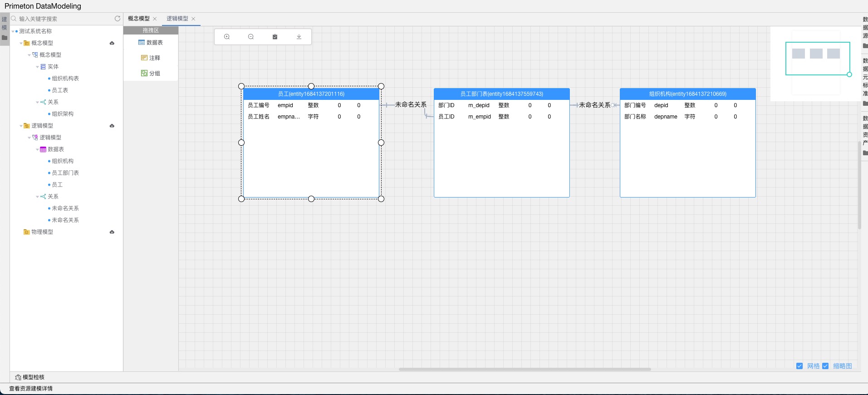Screen dimensions: 868x395
Task: Collapse the 概念模型 folder arrow in tree
Action: pyautogui.click(x=21, y=43)
